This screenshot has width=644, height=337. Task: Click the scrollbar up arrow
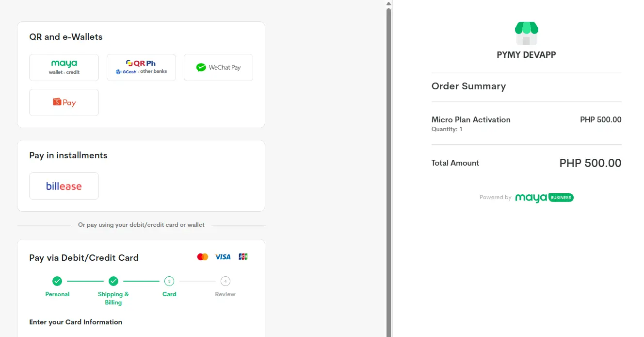click(x=388, y=3)
